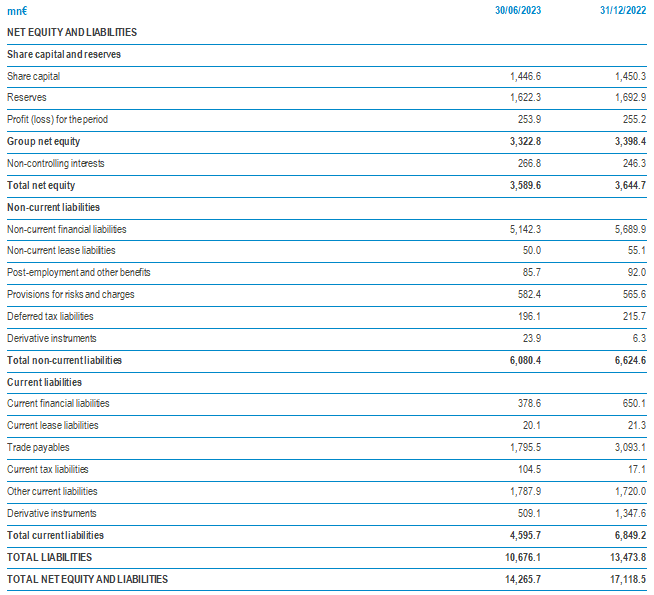Click profit value 255.2
The height and width of the screenshot is (595, 654).
pos(634,119)
